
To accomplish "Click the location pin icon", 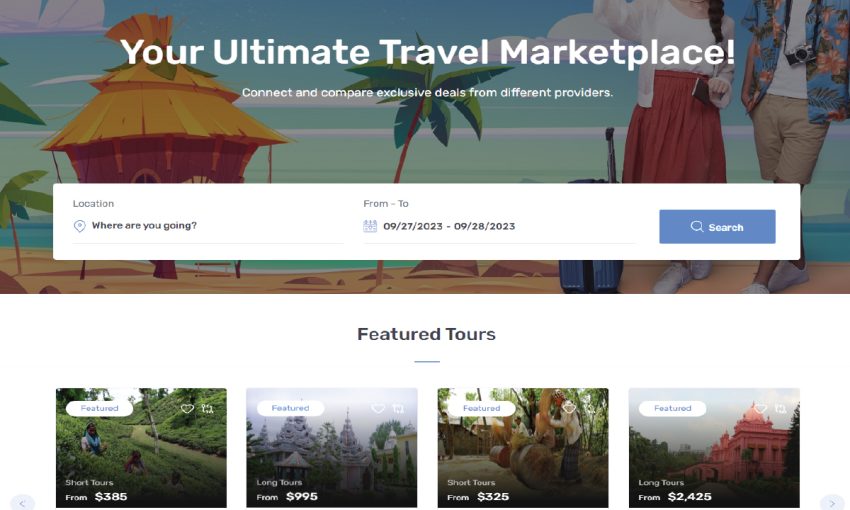I will [x=79, y=226].
